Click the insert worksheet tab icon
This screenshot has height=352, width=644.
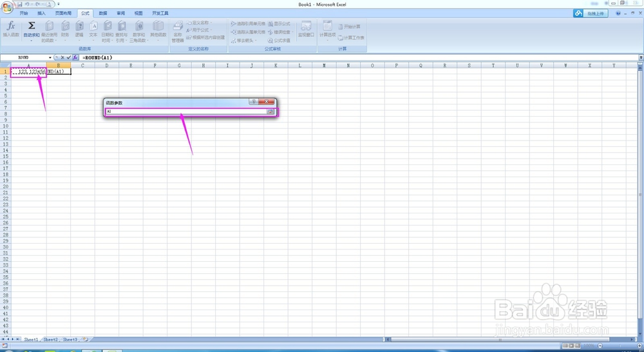click(x=86, y=339)
